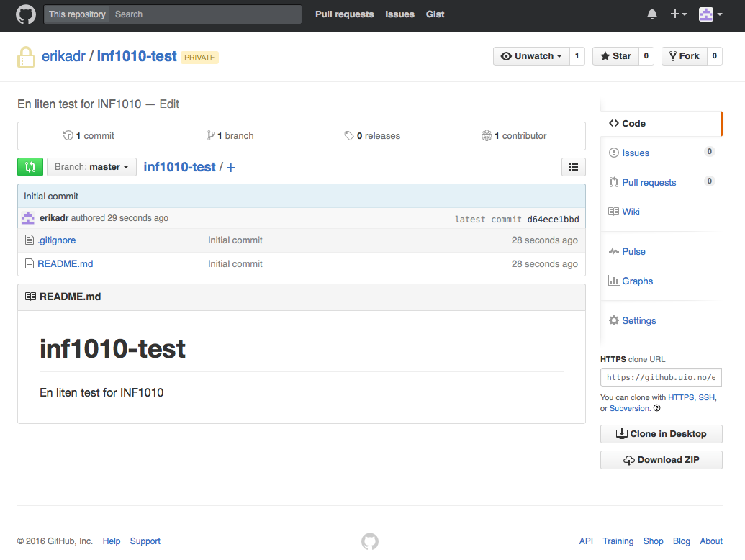
Task: Click the green compare and review button
Action: pyautogui.click(x=30, y=167)
